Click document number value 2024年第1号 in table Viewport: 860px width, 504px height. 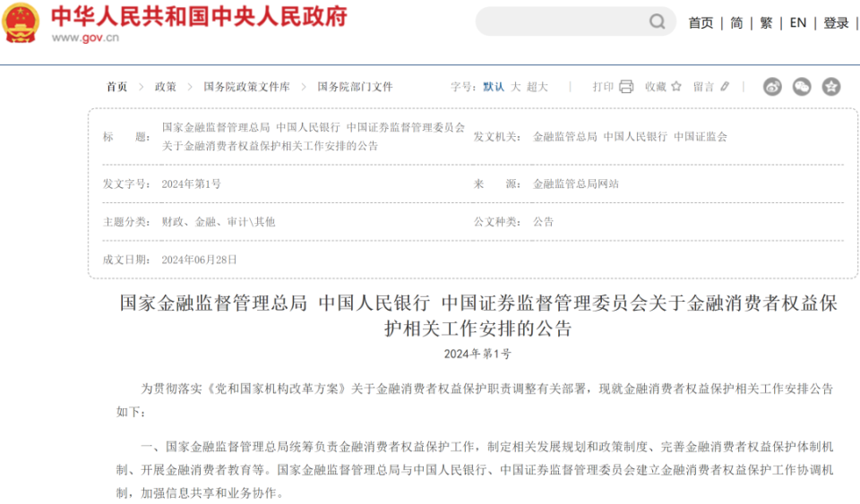coord(192,184)
